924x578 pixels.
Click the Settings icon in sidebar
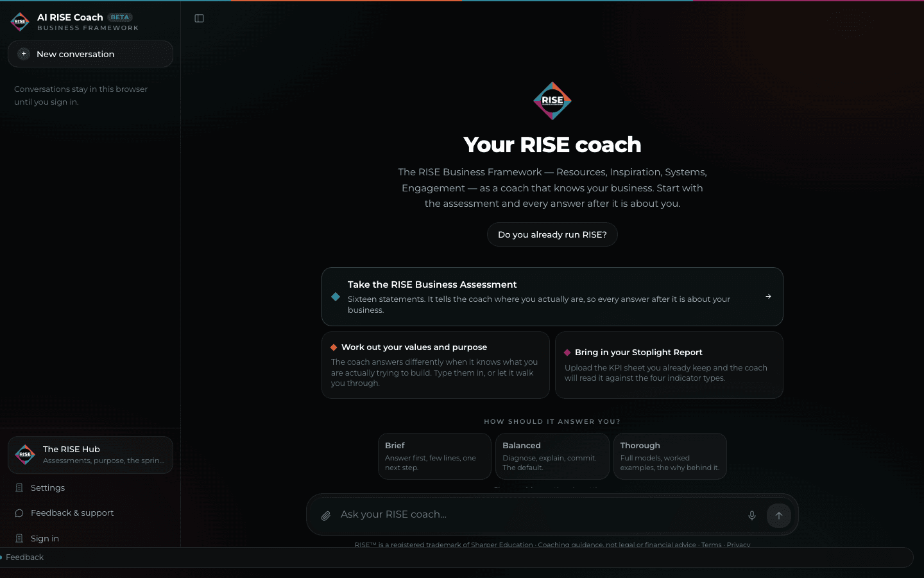pyautogui.click(x=19, y=487)
